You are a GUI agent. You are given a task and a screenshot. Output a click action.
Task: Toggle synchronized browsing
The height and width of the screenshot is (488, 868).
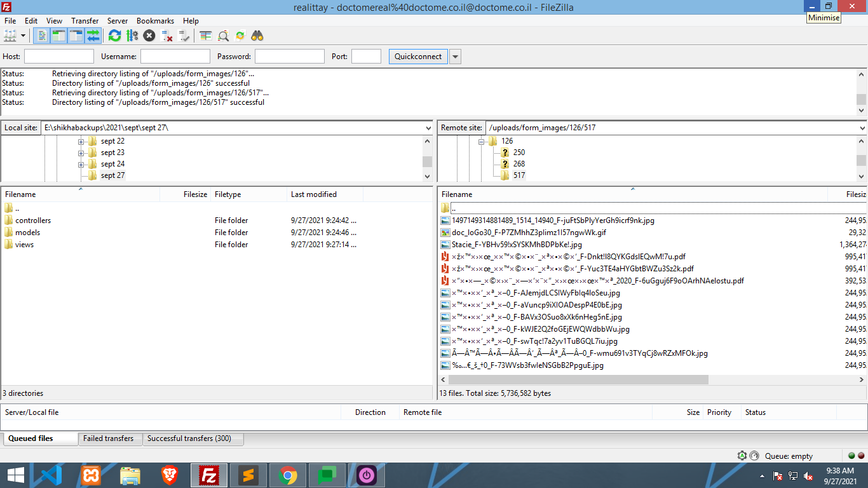[240, 36]
